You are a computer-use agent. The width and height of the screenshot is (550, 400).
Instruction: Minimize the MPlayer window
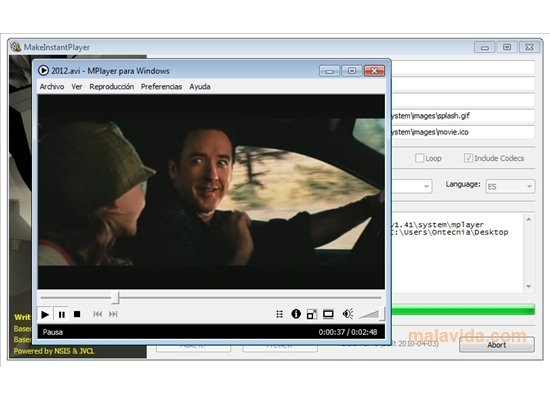329,71
